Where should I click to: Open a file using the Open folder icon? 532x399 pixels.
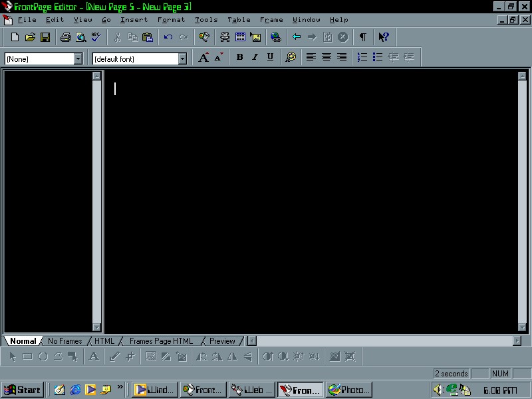click(30, 37)
